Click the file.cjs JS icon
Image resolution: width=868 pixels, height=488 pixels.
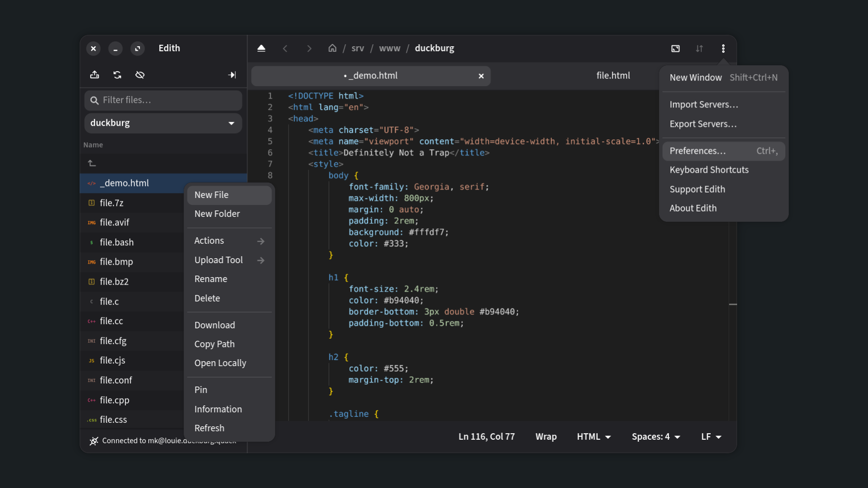[x=92, y=361]
